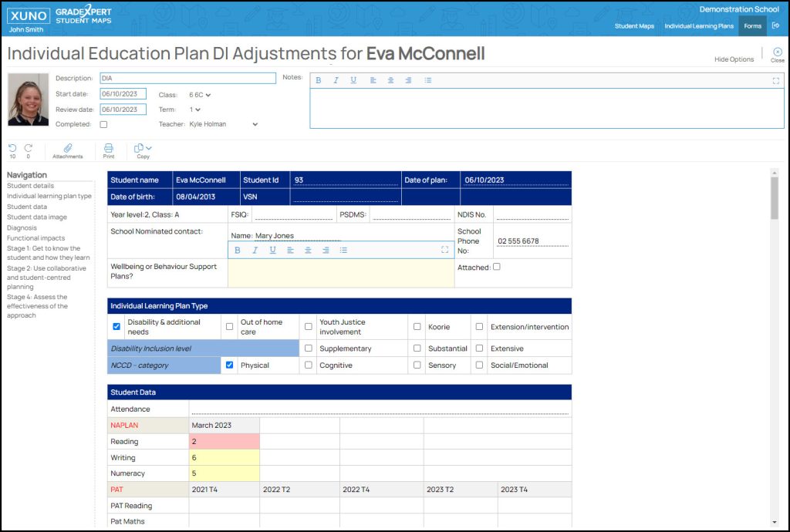
Task: Uncheck the Physical NCCD category
Action: pyautogui.click(x=230, y=365)
